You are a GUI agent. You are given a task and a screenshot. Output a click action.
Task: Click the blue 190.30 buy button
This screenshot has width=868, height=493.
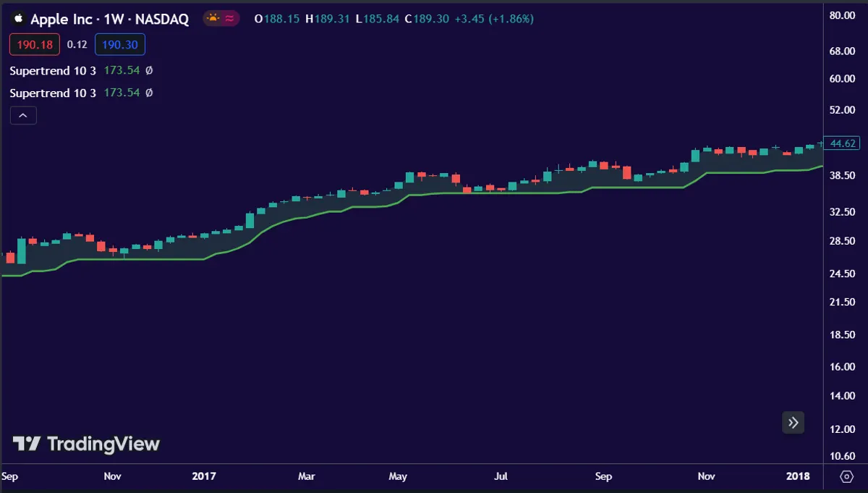tap(120, 45)
